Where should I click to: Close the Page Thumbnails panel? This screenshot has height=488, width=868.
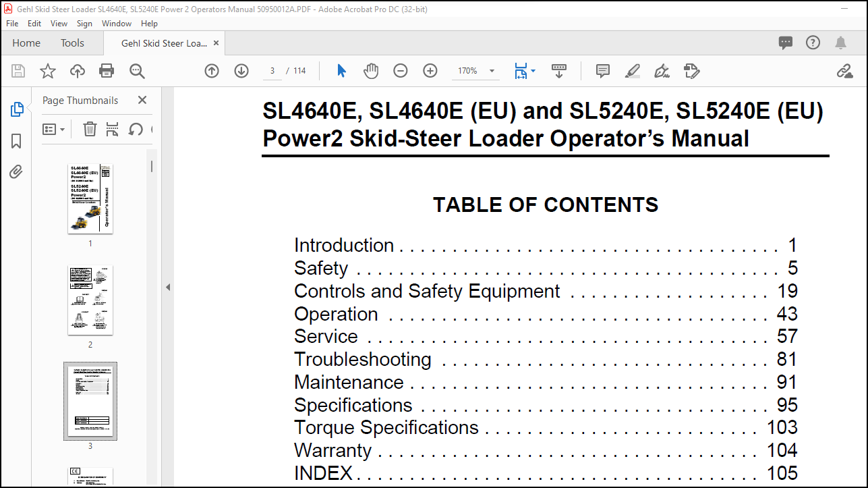[x=142, y=100]
